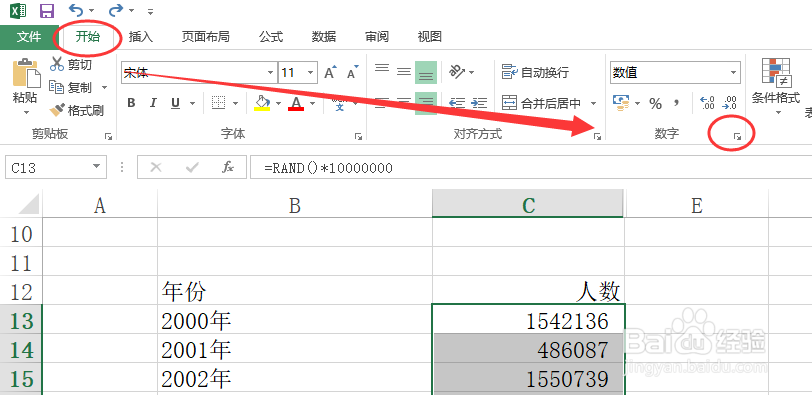Increase font size with large A icon
Viewport: 812px width, 395px height.
tap(330, 72)
